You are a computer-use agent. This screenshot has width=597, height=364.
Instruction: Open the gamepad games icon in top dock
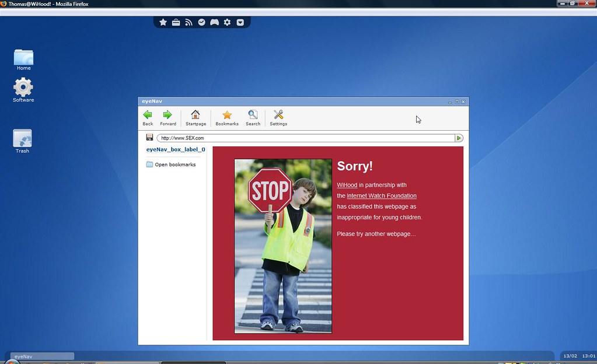pyautogui.click(x=214, y=22)
